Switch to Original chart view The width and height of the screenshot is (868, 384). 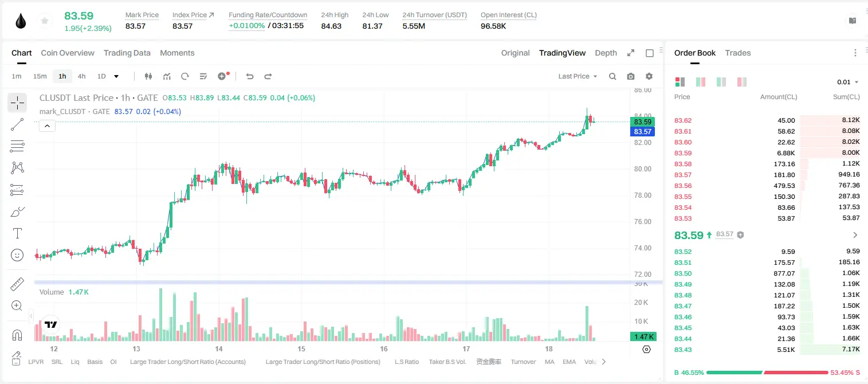click(516, 53)
